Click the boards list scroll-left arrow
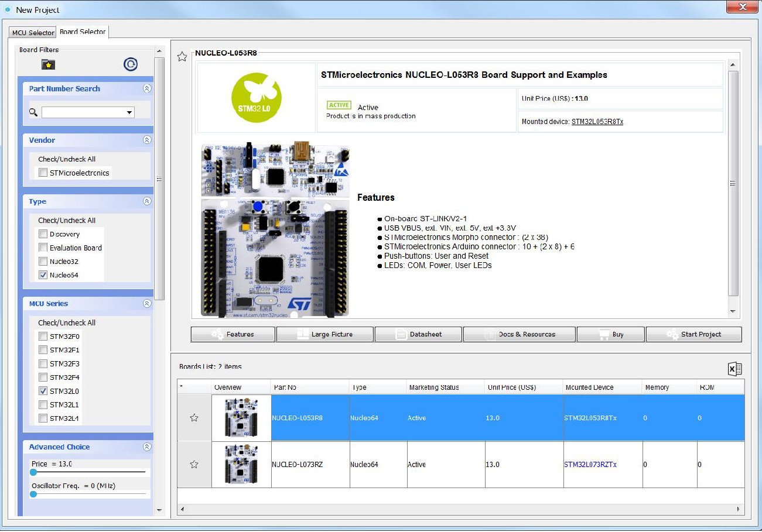 [x=182, y=509]
